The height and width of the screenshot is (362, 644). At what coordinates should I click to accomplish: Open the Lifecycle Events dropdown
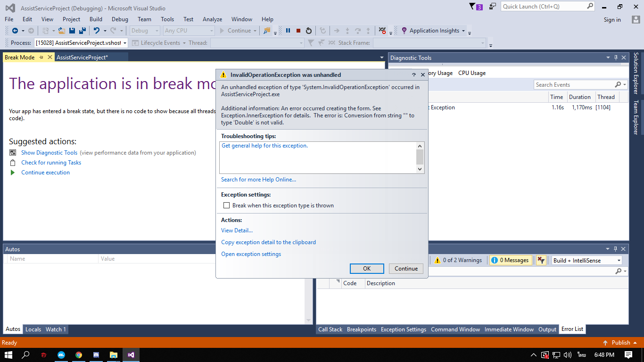click(183, 43)
